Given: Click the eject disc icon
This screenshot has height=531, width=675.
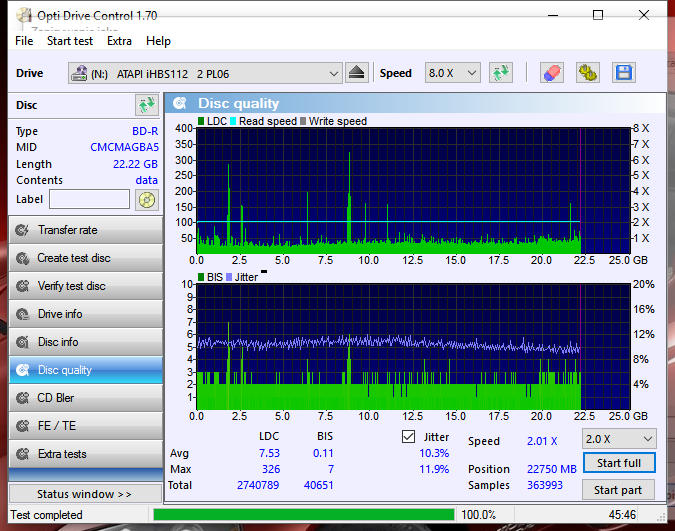Looking at the screenshot, I should [x=356, y=73].
